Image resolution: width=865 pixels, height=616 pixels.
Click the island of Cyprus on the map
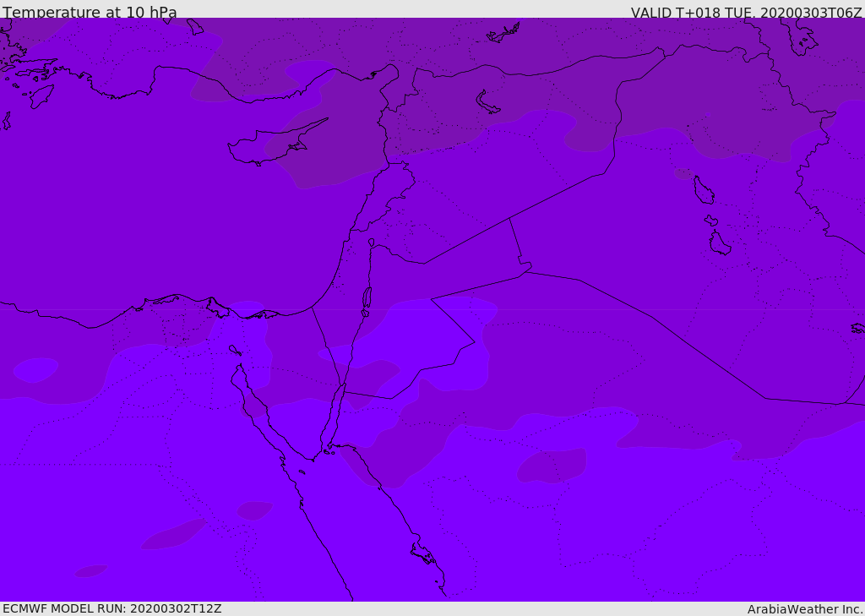click(x=276, y=144)
